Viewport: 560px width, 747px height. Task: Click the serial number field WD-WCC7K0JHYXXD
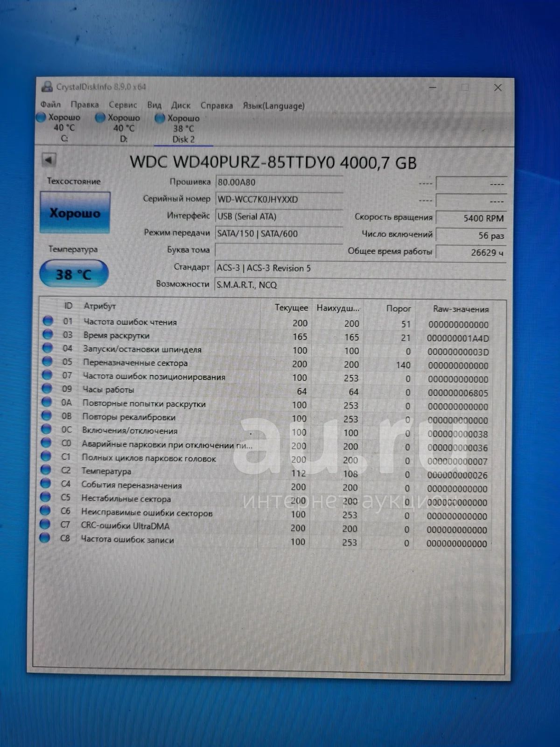[279, 199]
